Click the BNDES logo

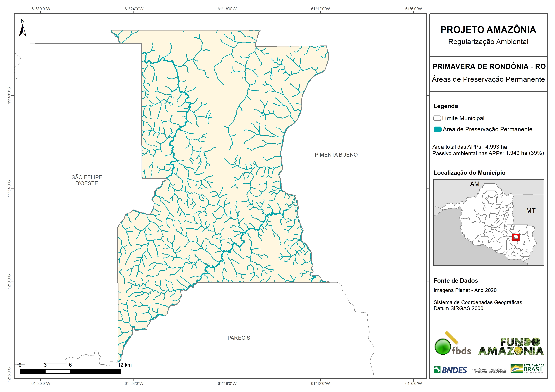coord(450,370)
